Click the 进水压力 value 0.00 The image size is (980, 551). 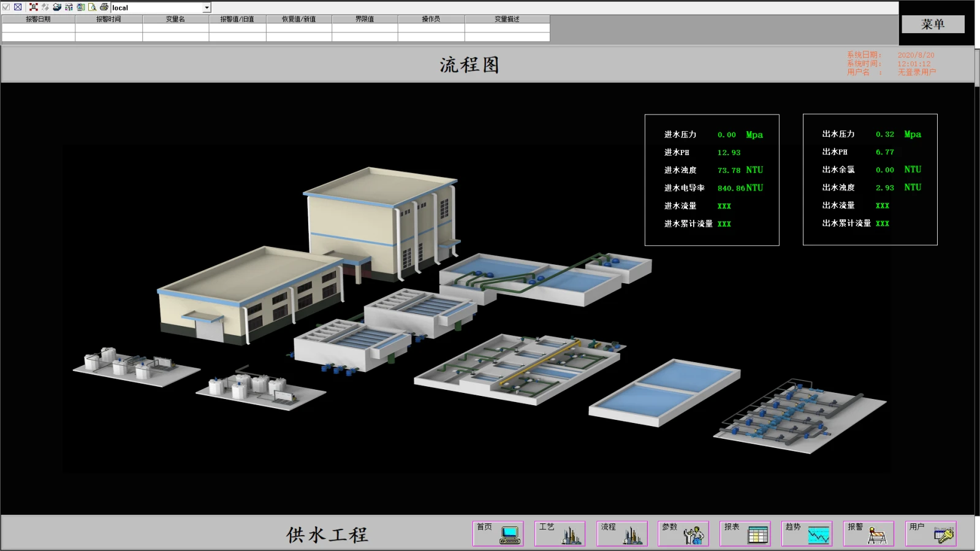[726, 135]
